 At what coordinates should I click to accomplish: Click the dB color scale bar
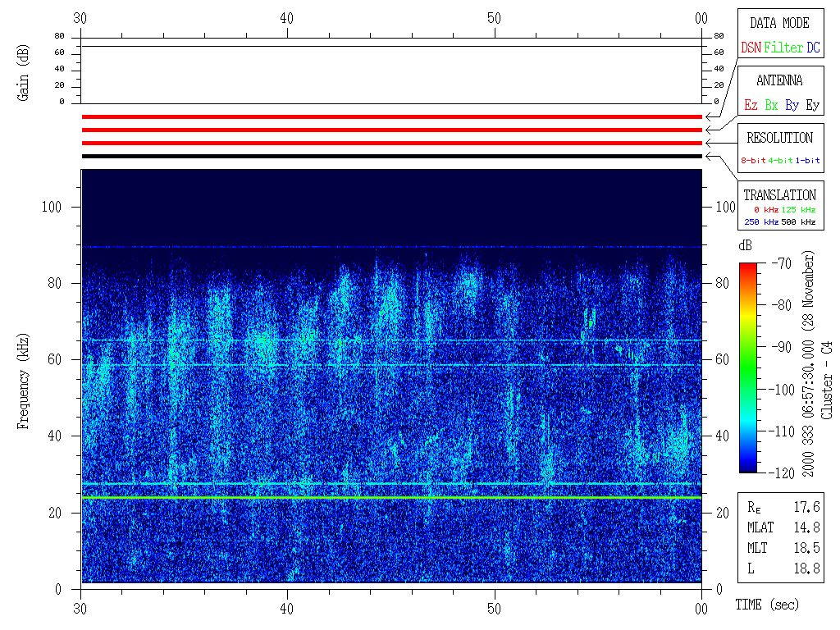749,367
